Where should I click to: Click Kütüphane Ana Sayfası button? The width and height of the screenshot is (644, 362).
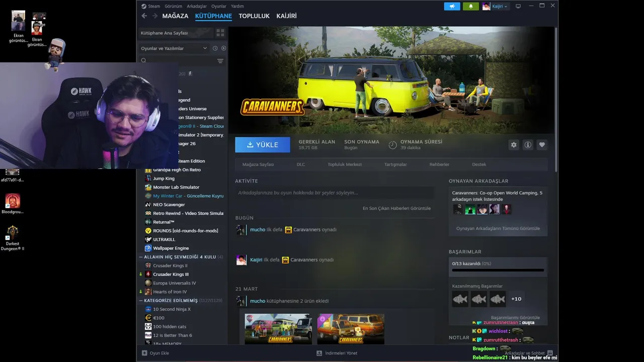coord(176,33)
